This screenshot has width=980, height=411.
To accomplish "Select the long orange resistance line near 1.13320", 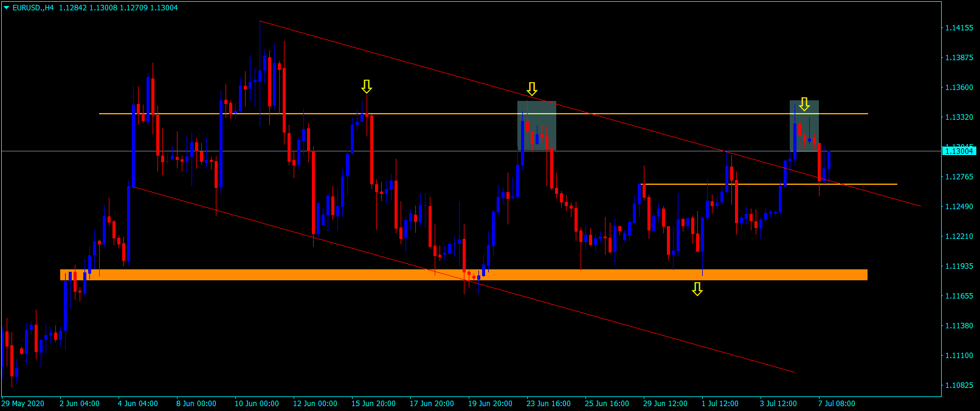I will point(483,114).
